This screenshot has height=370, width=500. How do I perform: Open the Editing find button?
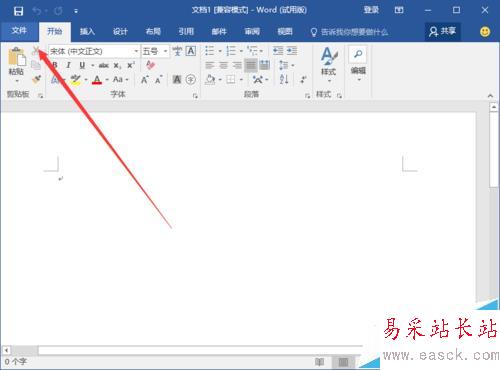coord(358,64)
